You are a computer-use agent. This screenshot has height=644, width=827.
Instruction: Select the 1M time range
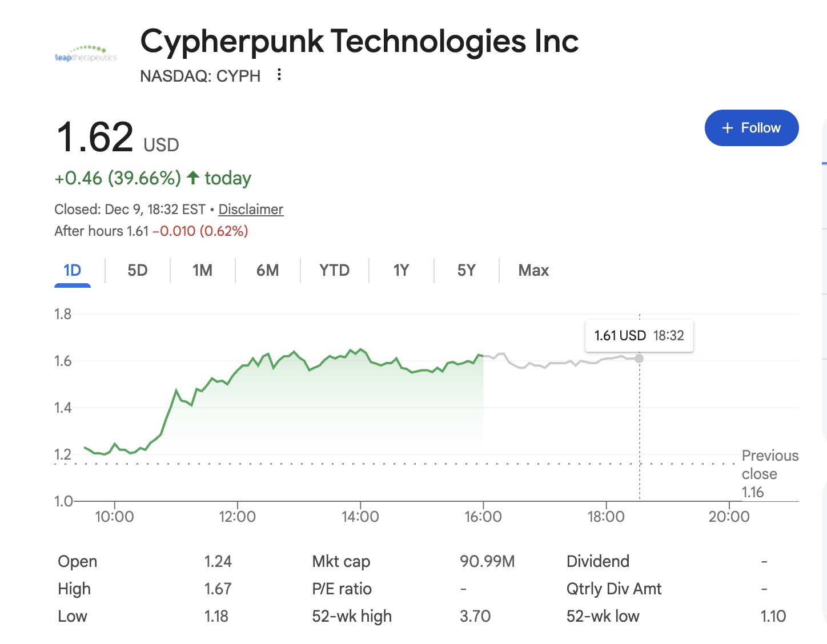(202, 270)
